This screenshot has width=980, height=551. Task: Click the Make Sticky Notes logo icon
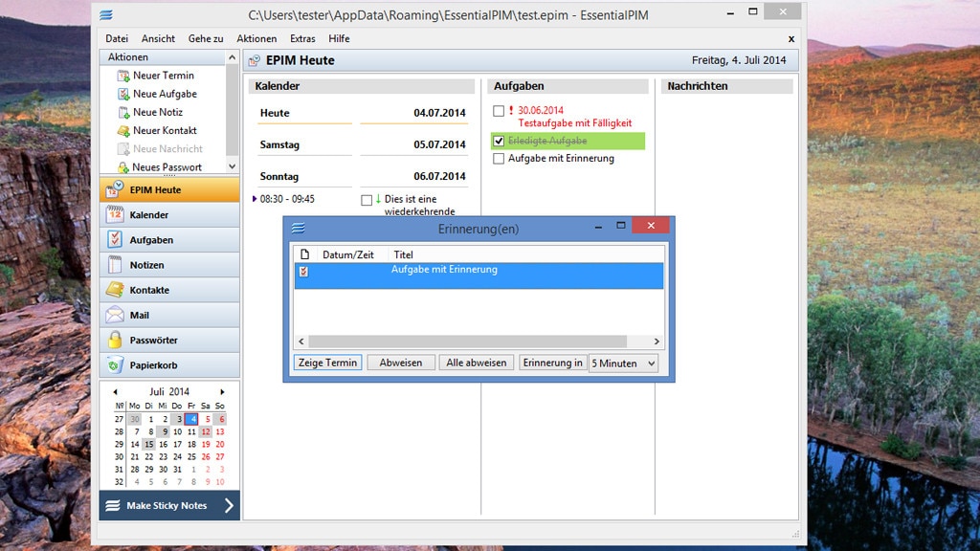coord(113,505)
